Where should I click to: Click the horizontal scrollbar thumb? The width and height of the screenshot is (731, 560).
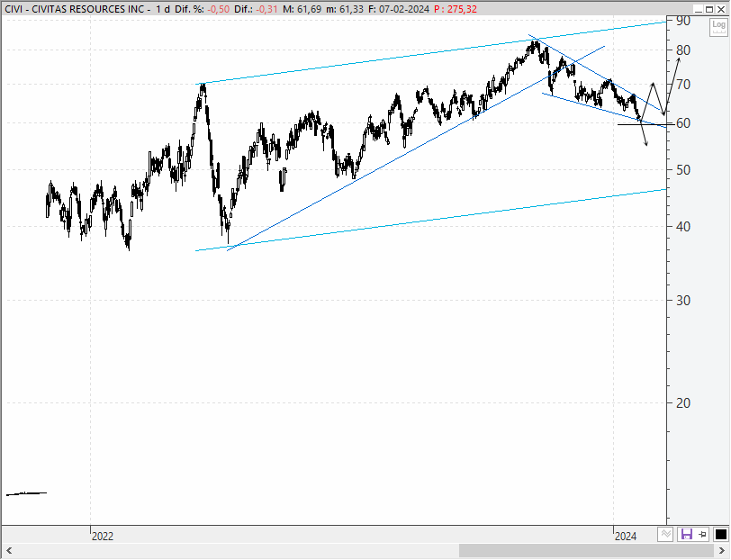pos(588,551)
